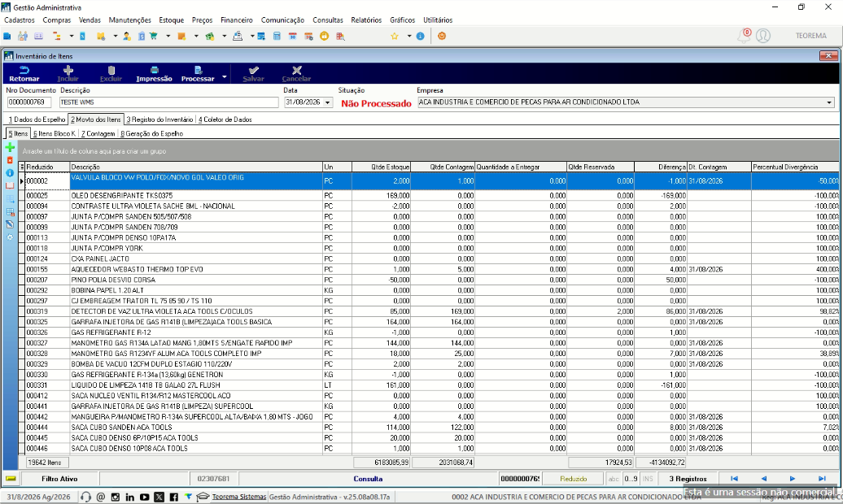Open the Relatórios menu

[366, 20]
